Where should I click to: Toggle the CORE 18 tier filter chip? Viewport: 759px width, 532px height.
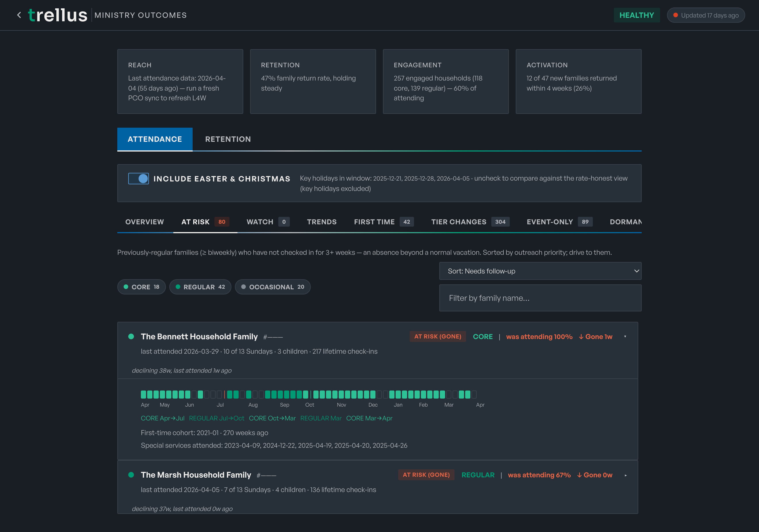(141, 287)
